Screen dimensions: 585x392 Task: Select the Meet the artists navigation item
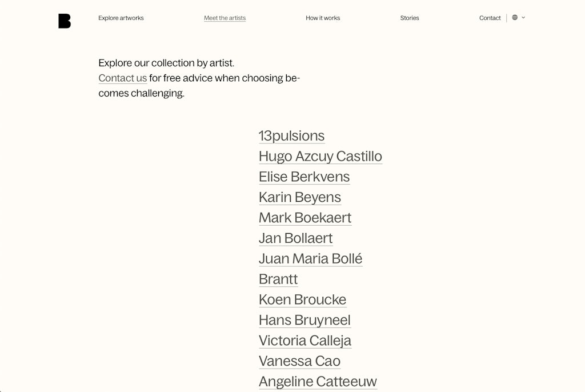[225, 18]
